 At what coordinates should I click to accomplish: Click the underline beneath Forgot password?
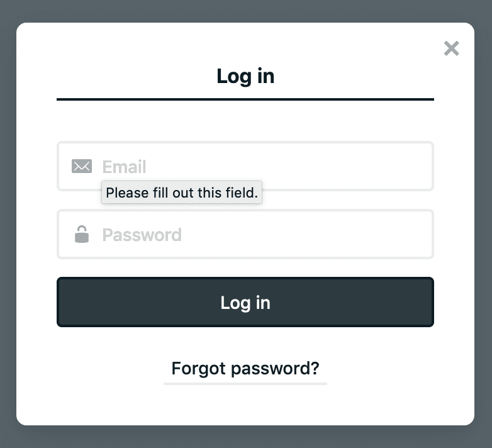tap(245, 384)
